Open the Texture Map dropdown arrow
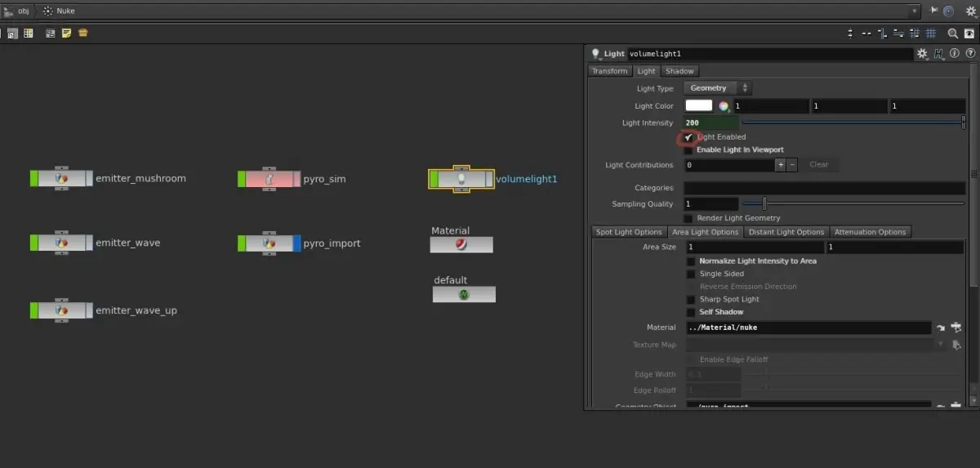Viewport: 980px width, 468px height. click(x=942, y=345)
